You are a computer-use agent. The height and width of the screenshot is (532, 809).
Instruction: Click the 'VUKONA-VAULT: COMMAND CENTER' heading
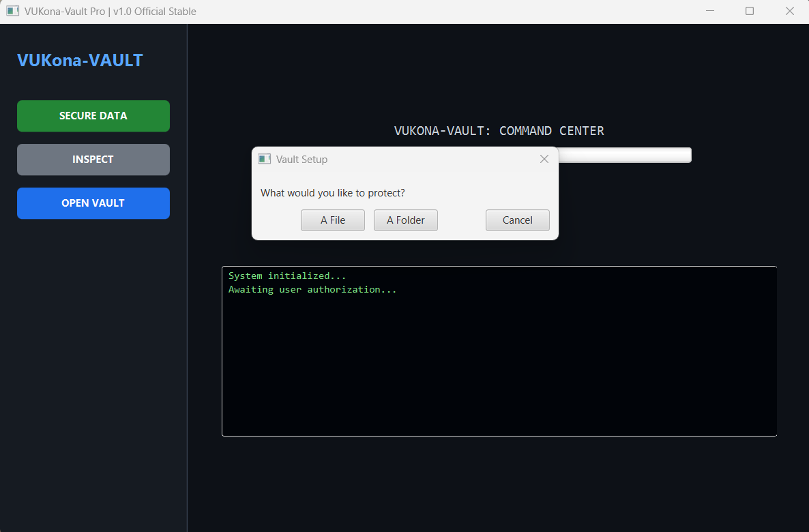click(x=499, y=130)
